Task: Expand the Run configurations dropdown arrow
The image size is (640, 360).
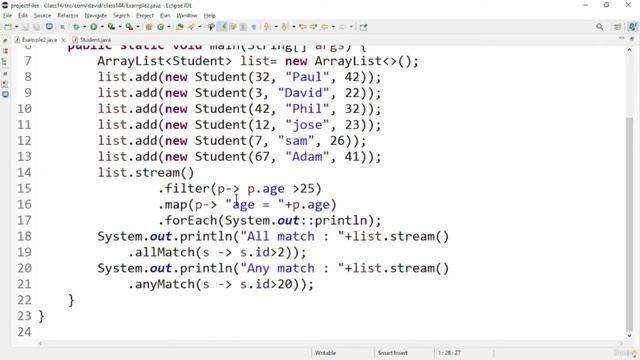Action: 102,27
